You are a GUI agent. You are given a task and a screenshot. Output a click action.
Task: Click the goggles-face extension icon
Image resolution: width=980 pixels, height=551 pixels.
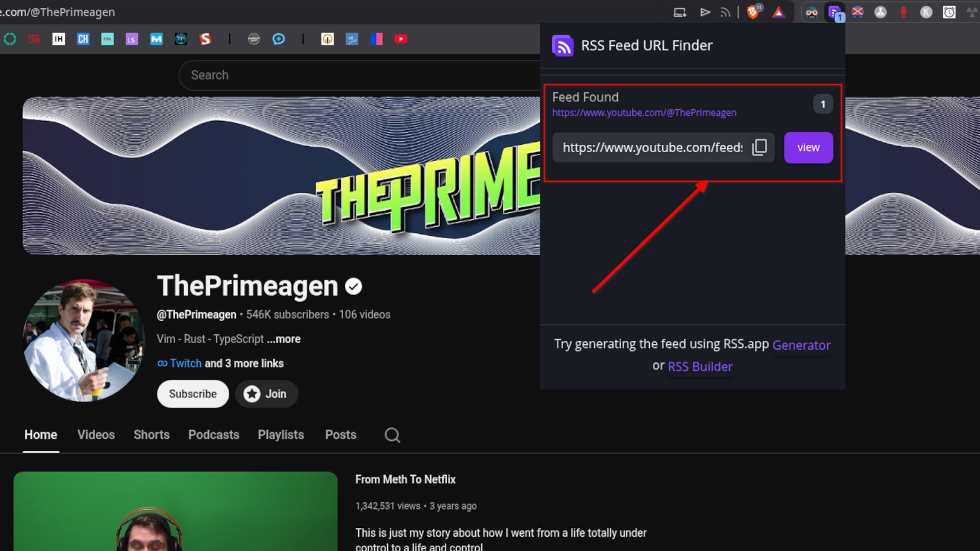[x=812, y=12]
